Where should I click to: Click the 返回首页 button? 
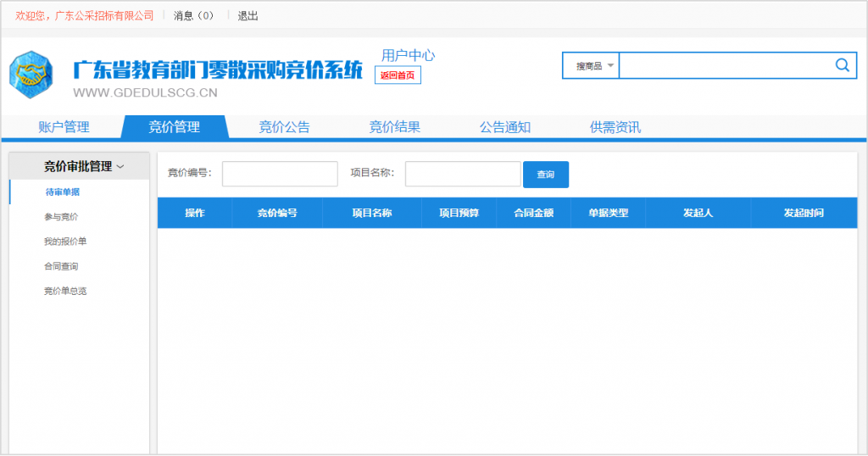(x=398, y=75)
